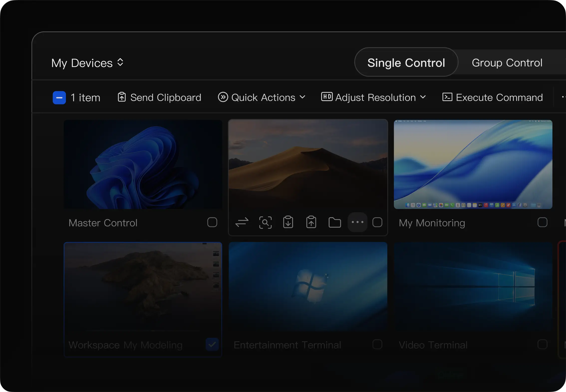This screenshot has height=392, width=566.
Task: Switch to Single Control tab
Action: pos(406,63)
